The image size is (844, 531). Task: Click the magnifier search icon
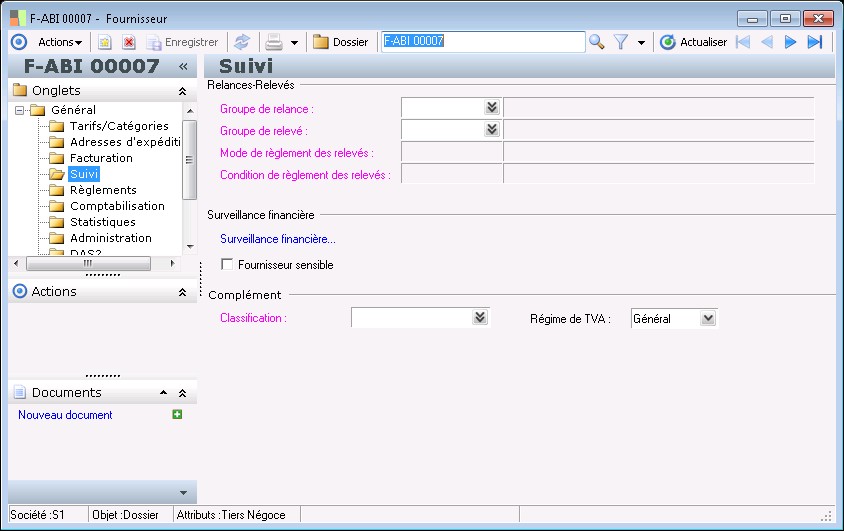coord(597,42)
